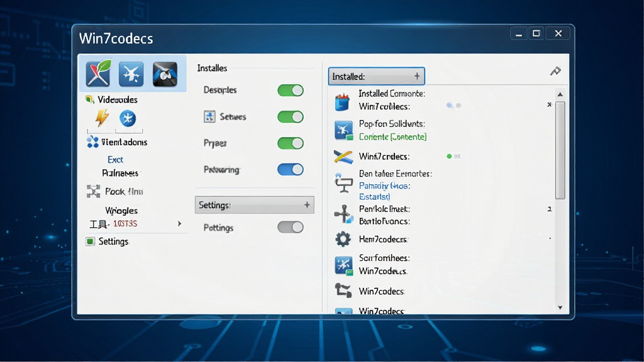Open the Pamrdjy link
Image resolution: width=644 pixels, height=362 pixels.
pos(384,186)
